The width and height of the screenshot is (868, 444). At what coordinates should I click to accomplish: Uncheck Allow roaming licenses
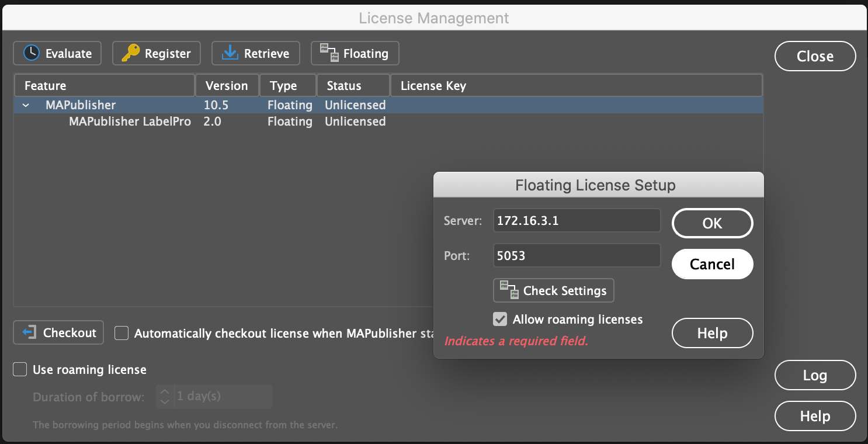tap(500, 320)
